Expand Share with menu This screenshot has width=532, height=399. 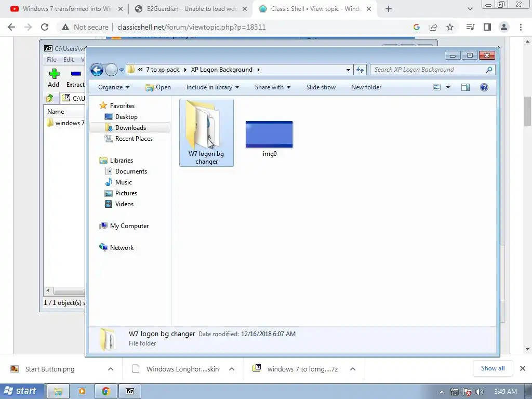pos(273,87)
